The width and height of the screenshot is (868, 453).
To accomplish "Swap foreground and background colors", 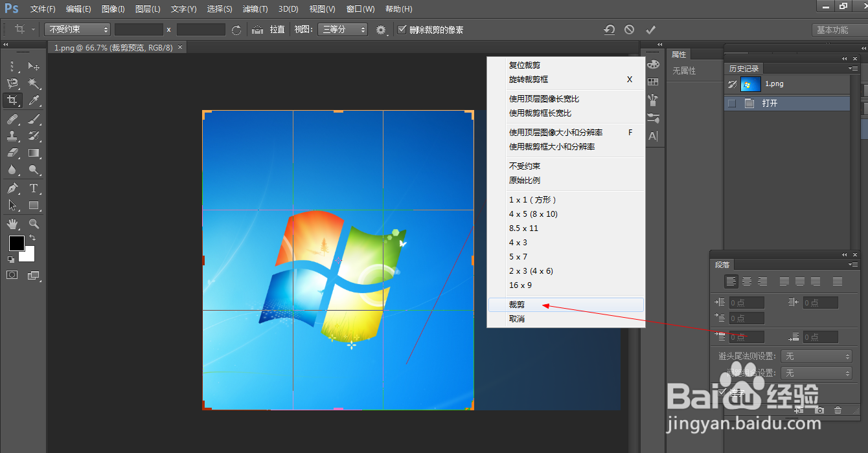I will [32, 238].
